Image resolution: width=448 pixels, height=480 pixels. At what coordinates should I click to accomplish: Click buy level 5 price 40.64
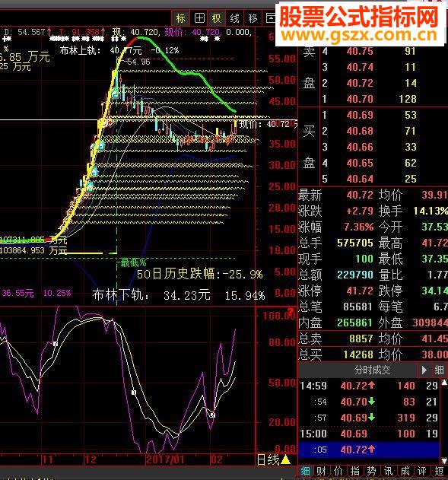click(x=360, y=179)
